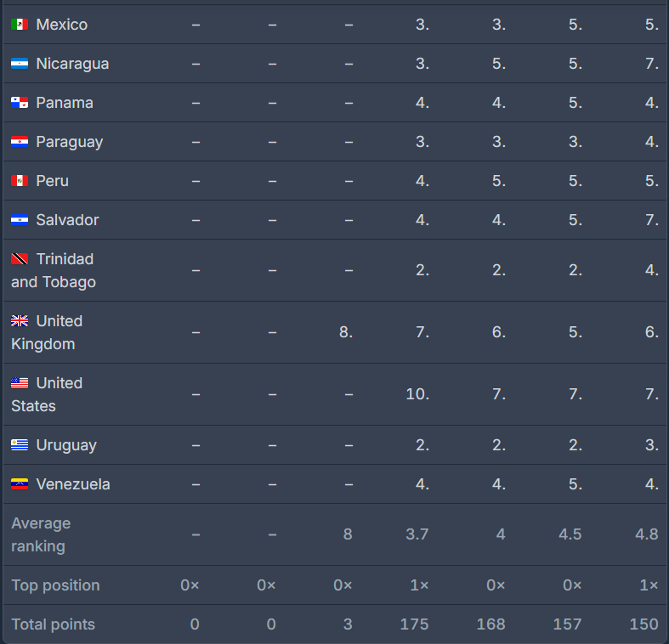This screenshot has width=669, height=644.
Task: Select the Uruguay country name
Action: (x=66, y=445)
